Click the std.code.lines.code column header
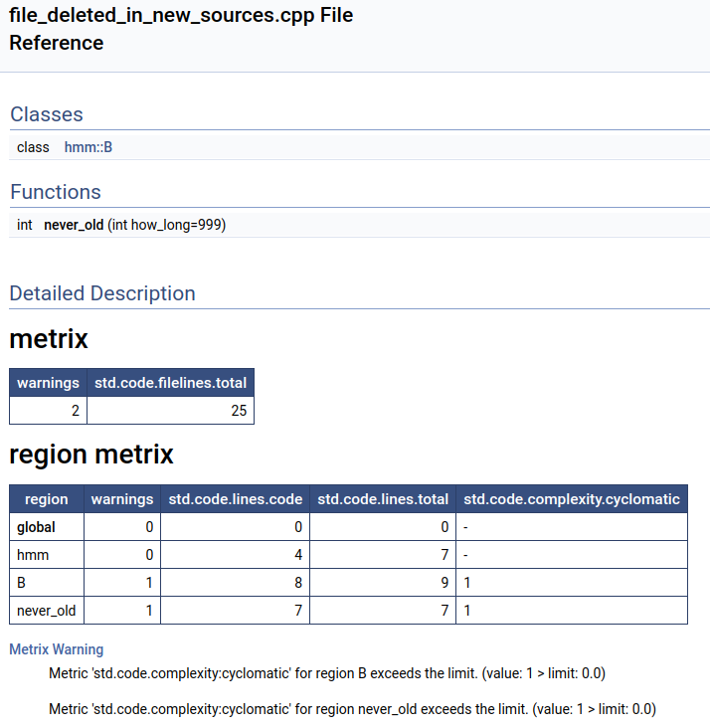This screenshot has width=710, height=728. coord(236,499)
